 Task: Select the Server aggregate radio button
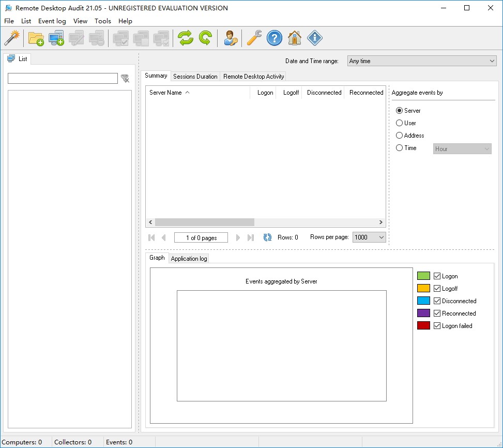[x=399, y=110]
